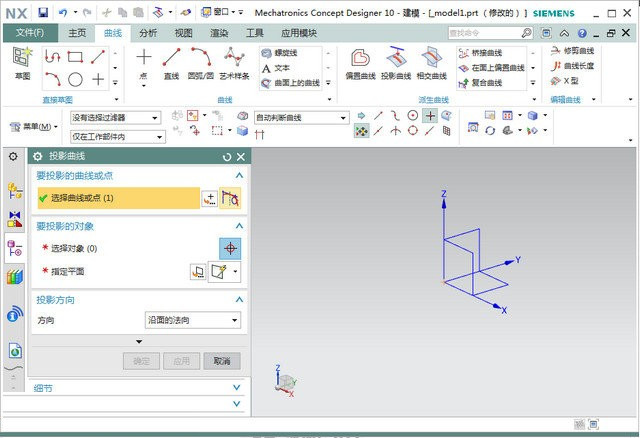Select the fillet arc sketch tool

click(52, 79)
